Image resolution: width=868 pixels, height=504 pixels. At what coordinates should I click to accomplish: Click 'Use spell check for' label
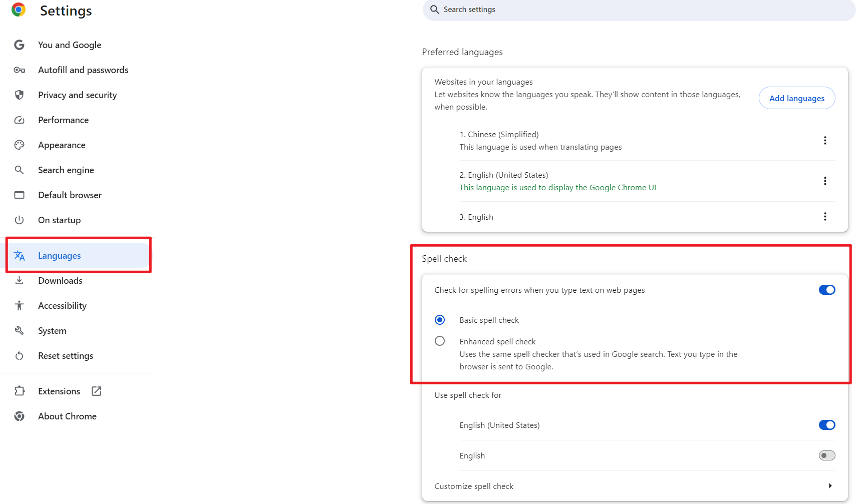pyautogui.click(x=468, y=395)
